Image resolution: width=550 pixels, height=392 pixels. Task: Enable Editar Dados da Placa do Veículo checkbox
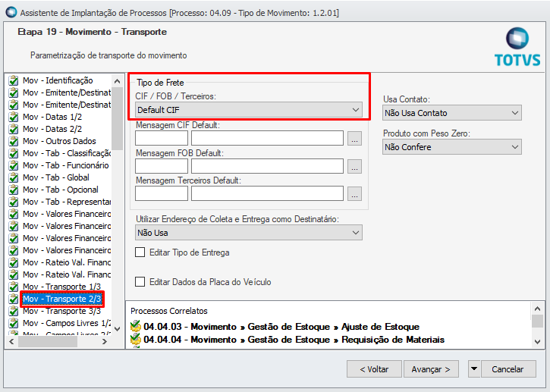tap(140, 282)
